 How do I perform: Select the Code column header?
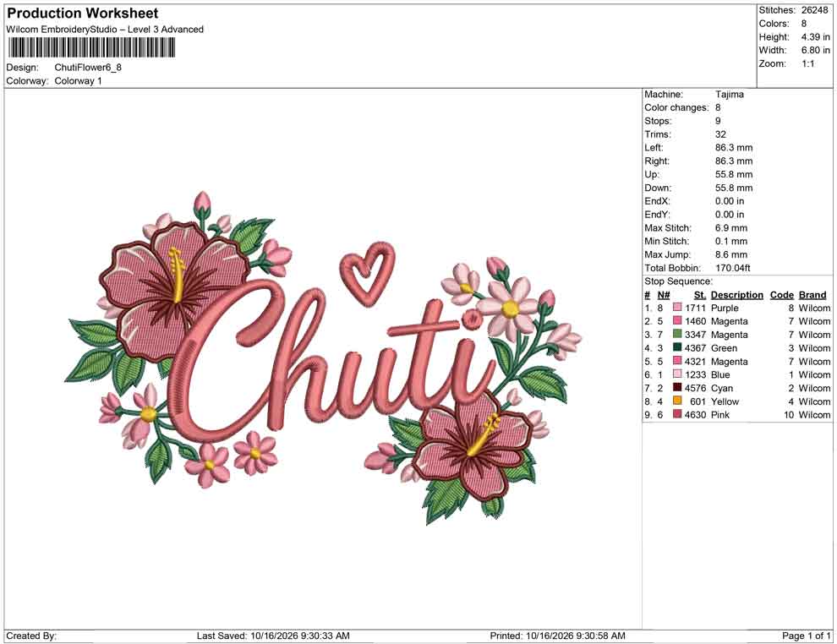pyautogui.click(x=781, y=294)
